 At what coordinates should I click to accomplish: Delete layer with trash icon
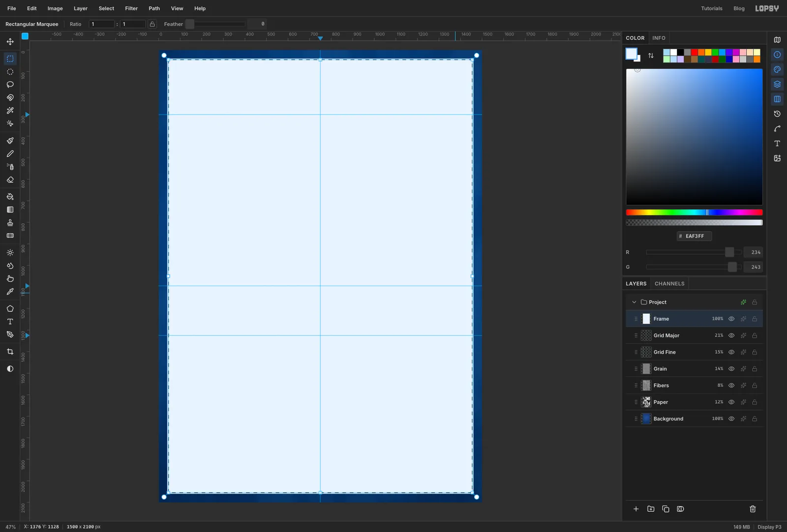pyautogui.click(x=753, y=509)
